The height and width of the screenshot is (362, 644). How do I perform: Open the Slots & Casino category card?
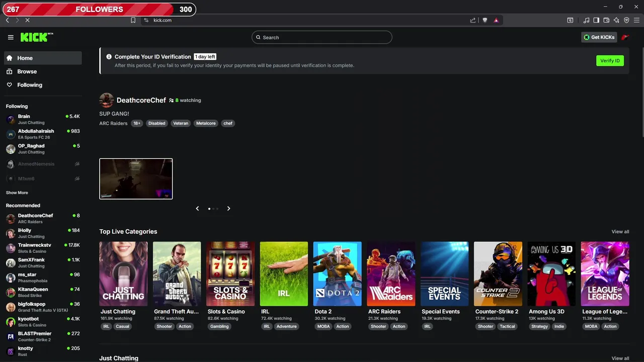click(x=230, y=274)
